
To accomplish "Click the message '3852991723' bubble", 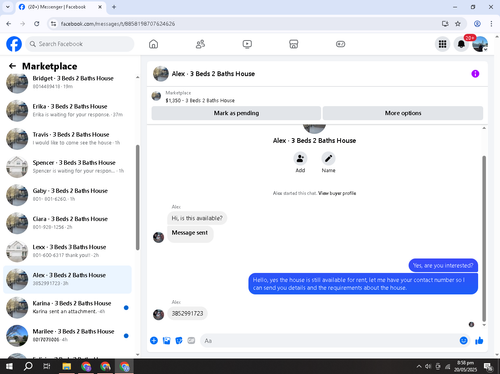I will (x=187, y=313).
